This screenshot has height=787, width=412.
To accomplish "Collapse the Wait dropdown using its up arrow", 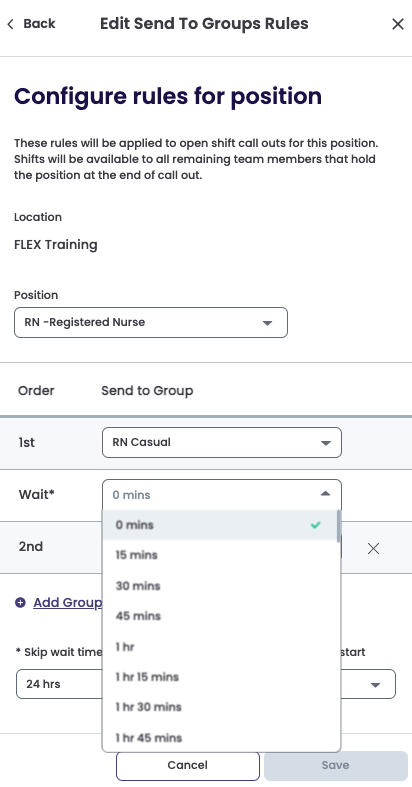I will tap(325, 494).
